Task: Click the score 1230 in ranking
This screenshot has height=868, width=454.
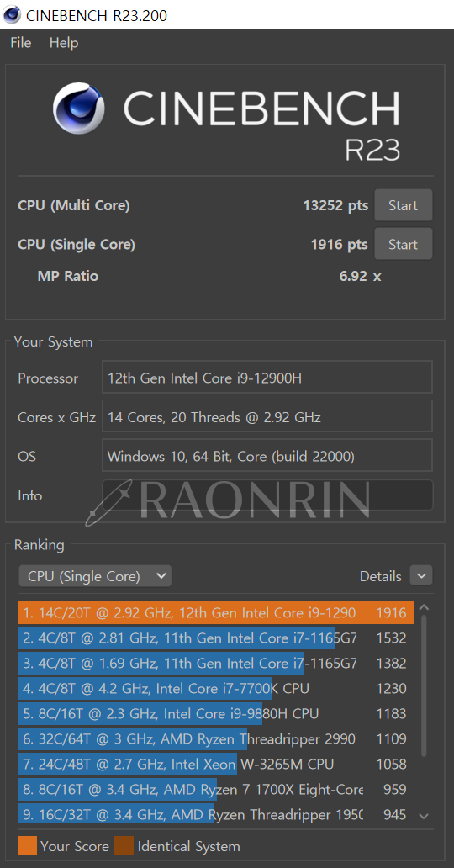Action: [x=391, y=689]
